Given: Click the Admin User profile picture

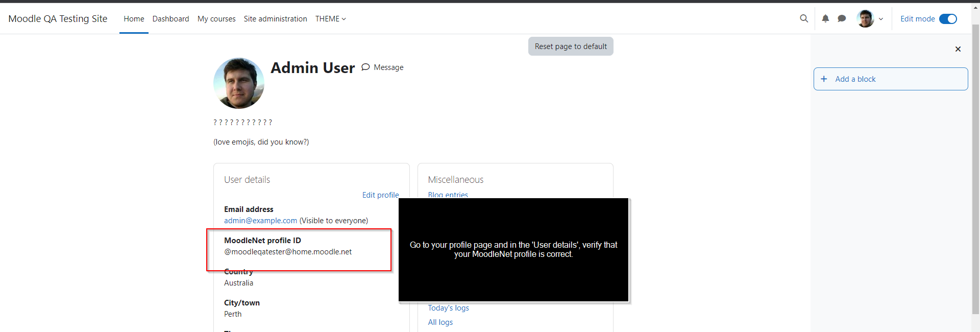Looking at the screenshot, I should coord(239,83).
